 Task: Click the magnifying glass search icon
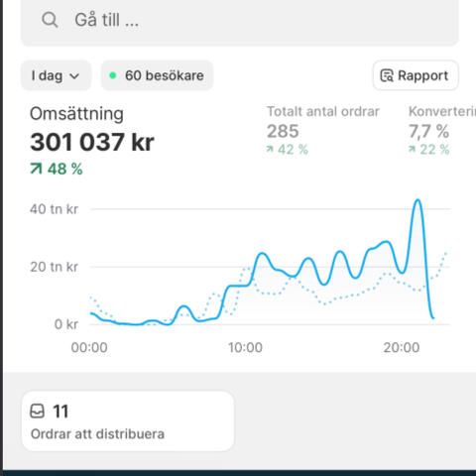tap(50, 20)
